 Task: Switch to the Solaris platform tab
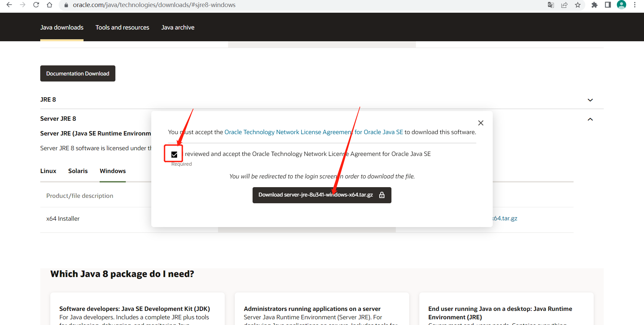pos(78,171)
